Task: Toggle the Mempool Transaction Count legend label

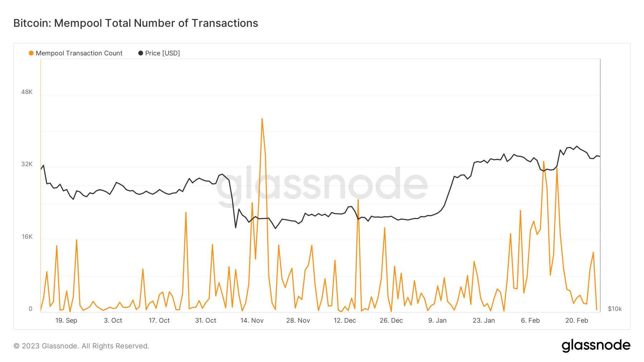Action: point(79,53)
